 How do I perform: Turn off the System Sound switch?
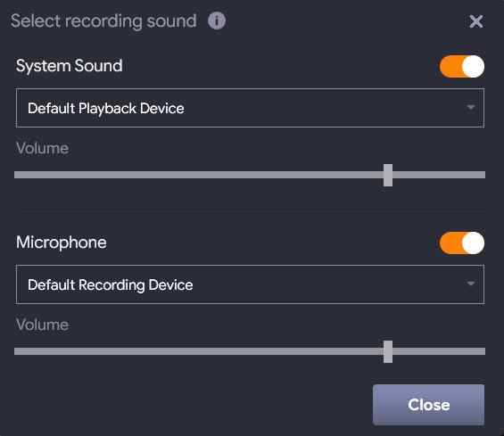tap(462, 67)
